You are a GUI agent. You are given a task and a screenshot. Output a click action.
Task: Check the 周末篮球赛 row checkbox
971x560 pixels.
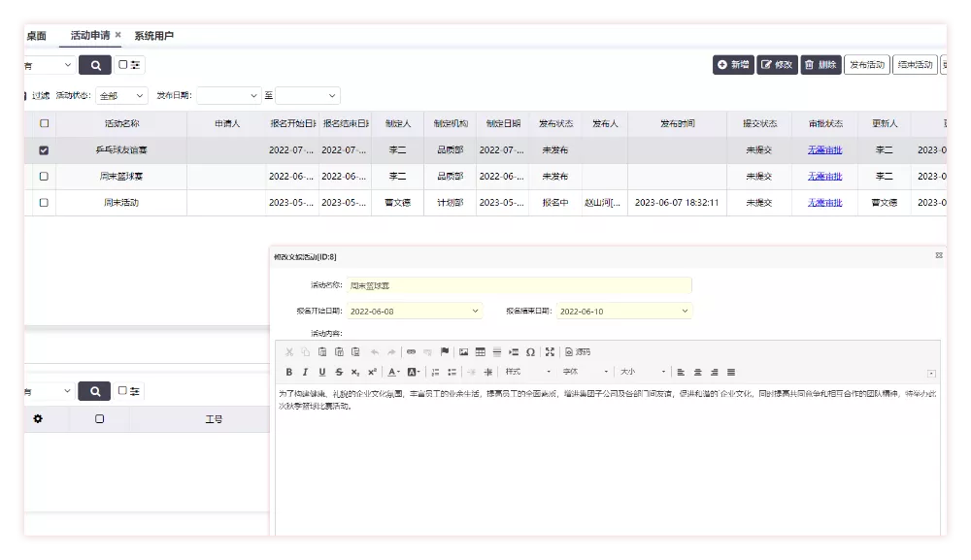pyautogui.click(x=44, y=177)
